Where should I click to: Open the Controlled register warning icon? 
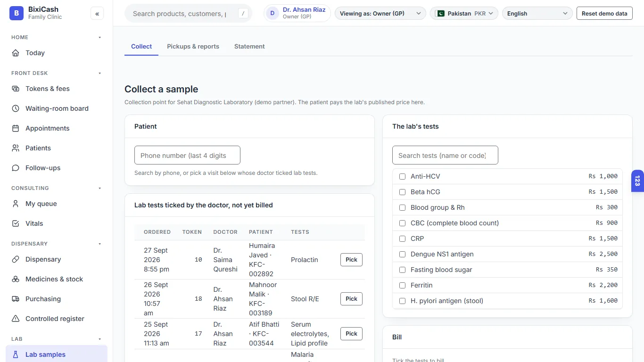(16, 319)
